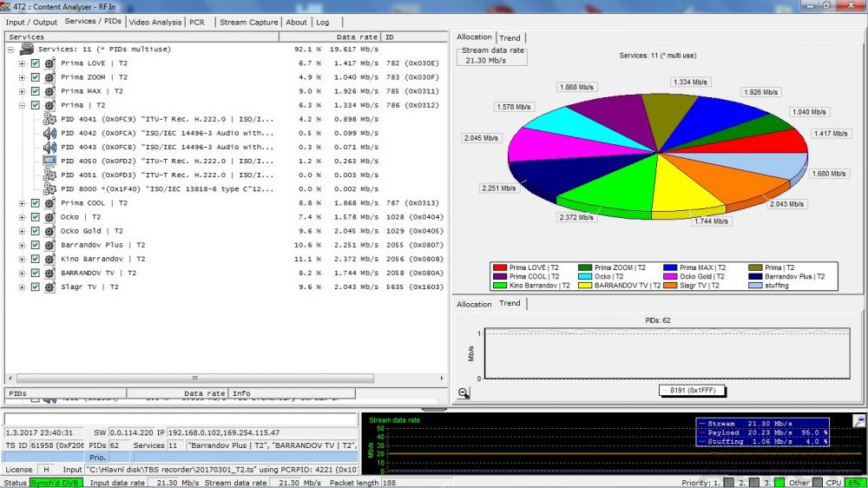The image size is (868, 488).
Task: Click the Priority 2 indicator box
Action: pos(754,483)
